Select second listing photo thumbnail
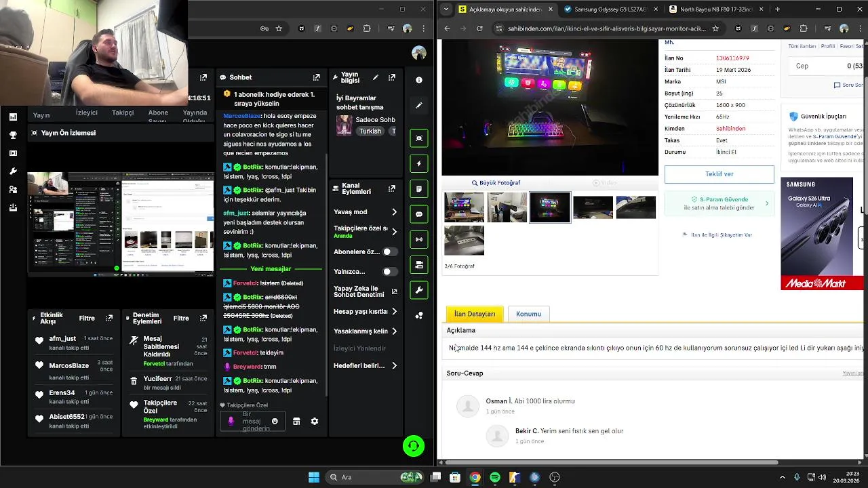The image size is (868, 488). point(507,207)
